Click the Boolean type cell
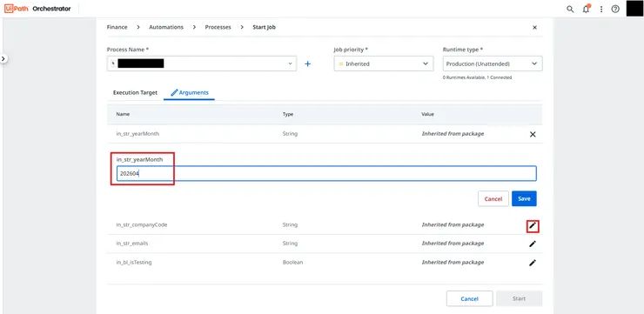644x314 pixels. click(x=292, y=263)
